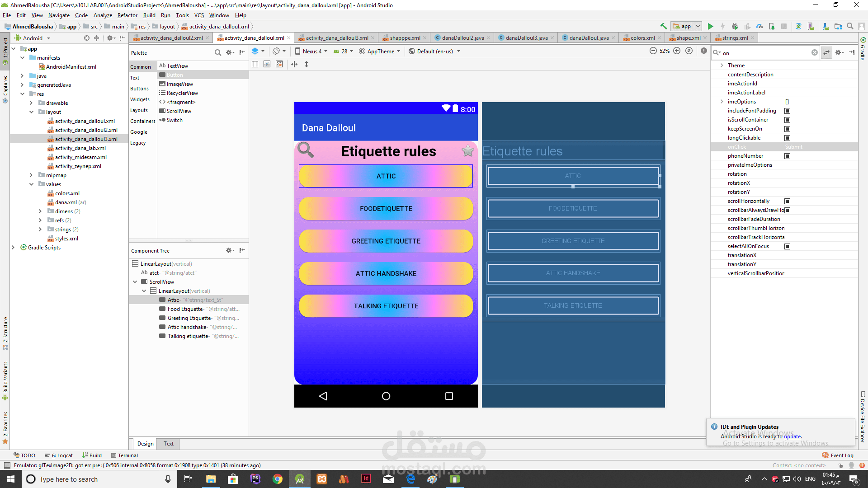The image size is (868, 488).
Task: Switch to the Text editor tab
Action: pyautogui.click(x=169, y=444)
